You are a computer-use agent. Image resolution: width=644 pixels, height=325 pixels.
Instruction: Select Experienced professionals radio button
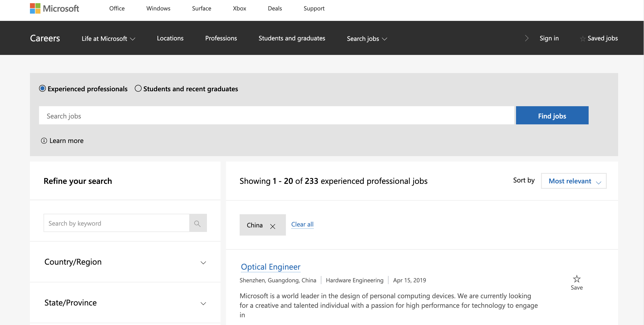click(42, 89)
